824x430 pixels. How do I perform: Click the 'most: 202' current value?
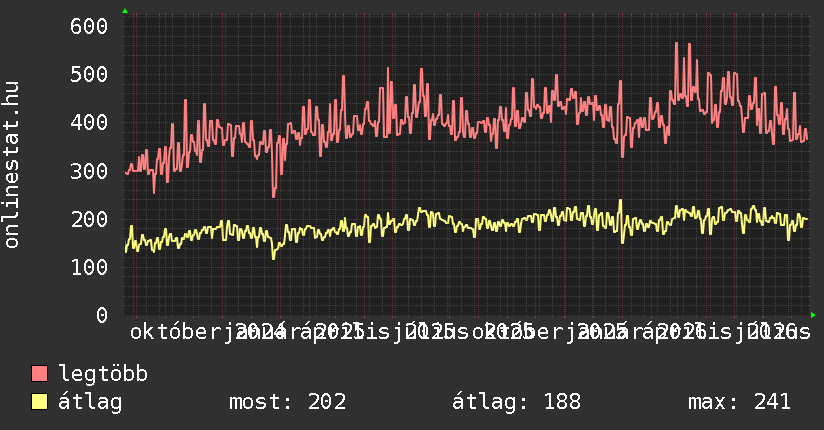[287, 402]
